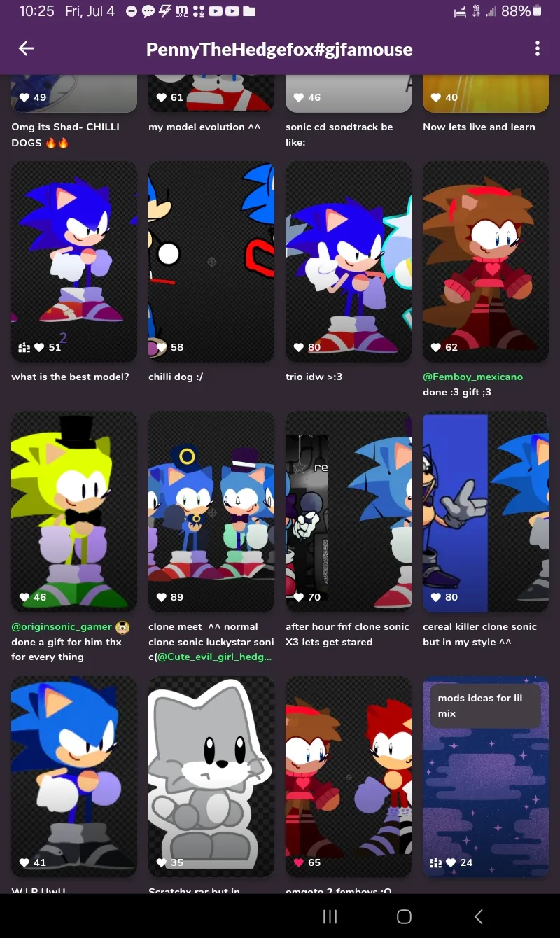Like the post showing 89 hearts

coord(161,597)
